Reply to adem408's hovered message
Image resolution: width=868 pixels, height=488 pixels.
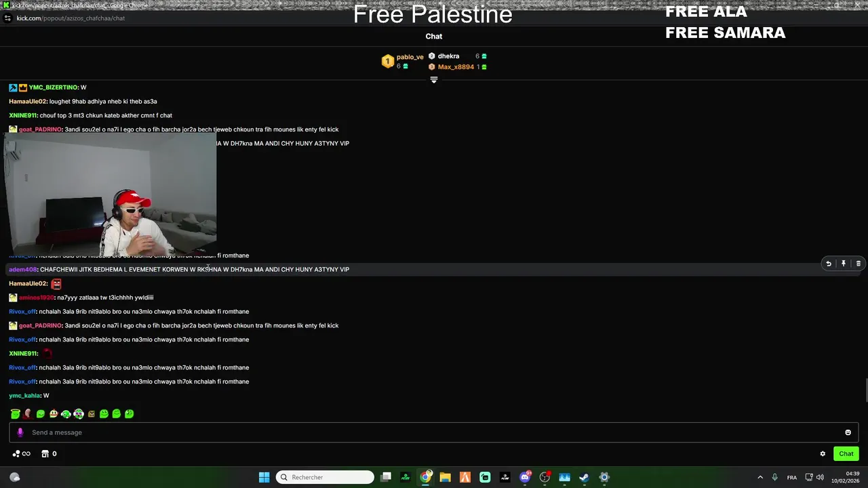(x=828, y=264)
